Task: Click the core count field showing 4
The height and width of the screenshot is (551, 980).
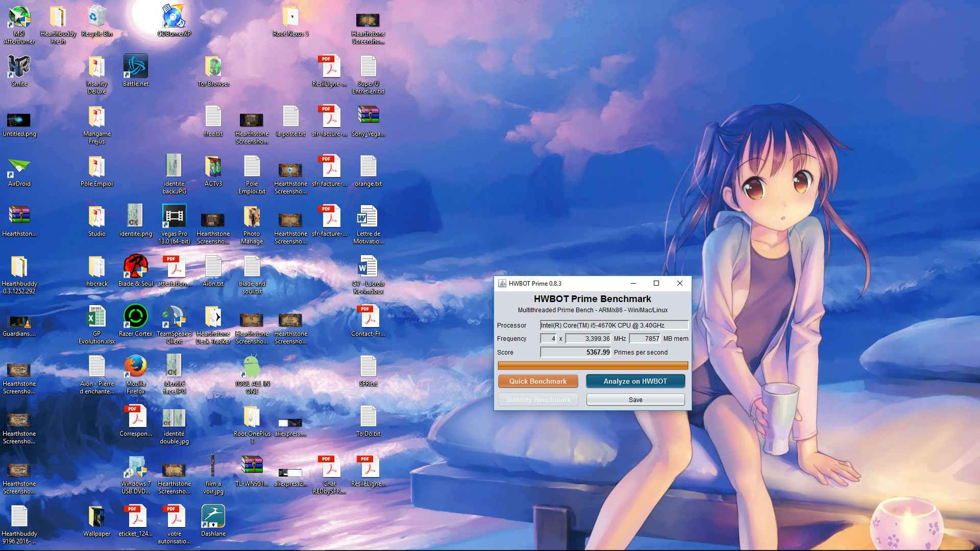Action: (x=549, y=338)
